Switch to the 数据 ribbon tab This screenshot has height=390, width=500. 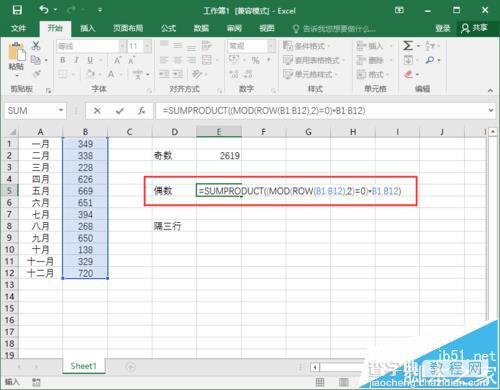pos(201,28)
